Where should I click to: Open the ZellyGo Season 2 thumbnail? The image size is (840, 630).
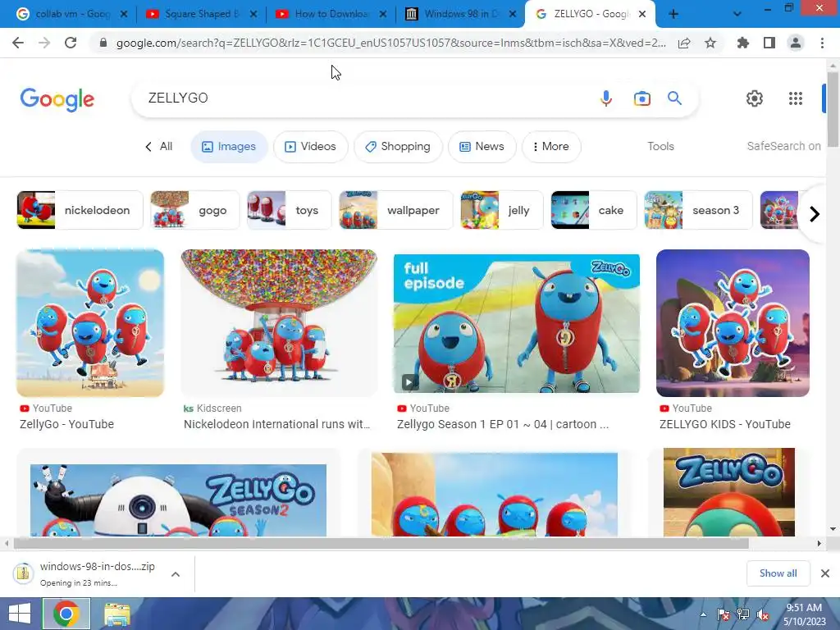(x=178, y=500)
